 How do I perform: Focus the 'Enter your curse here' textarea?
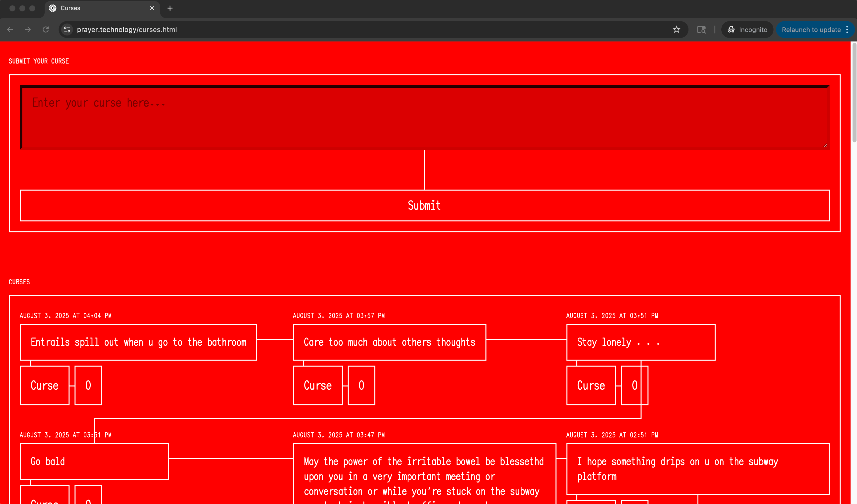pos(425,117)
